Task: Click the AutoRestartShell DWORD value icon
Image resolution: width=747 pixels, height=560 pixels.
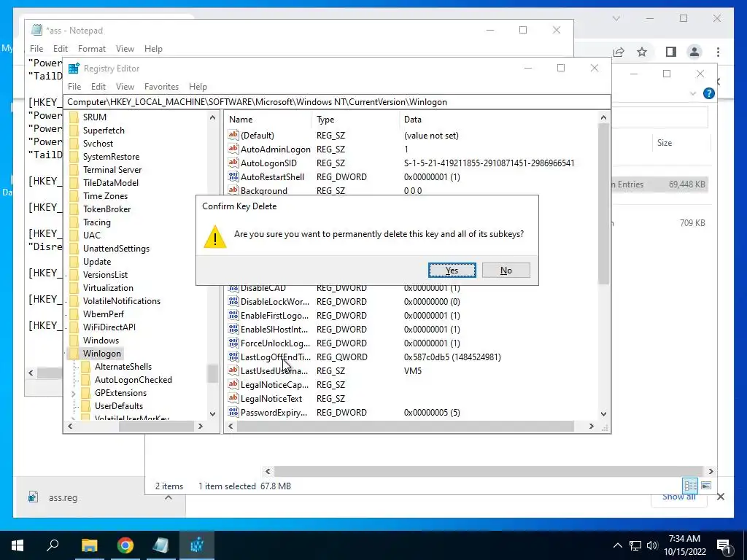Action: [233, 176]
